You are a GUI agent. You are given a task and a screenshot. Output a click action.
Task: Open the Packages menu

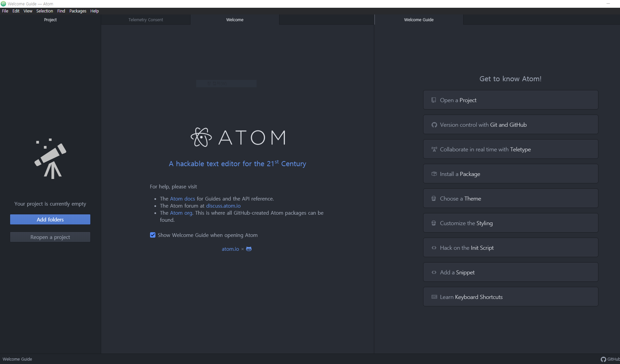coord(78,11)
